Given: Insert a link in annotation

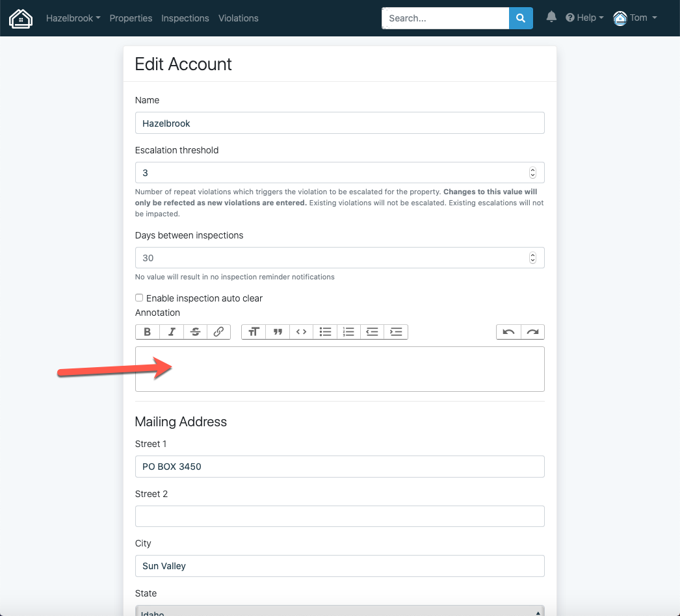Looking at the screenshot, I should [218, 332].
